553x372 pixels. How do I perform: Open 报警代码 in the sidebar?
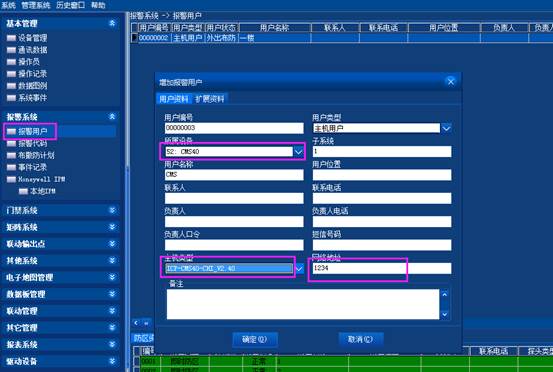pyautogui.click(x=32, y=144)
